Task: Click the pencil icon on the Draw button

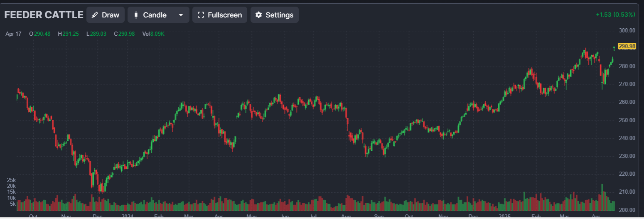Action: 95,15
